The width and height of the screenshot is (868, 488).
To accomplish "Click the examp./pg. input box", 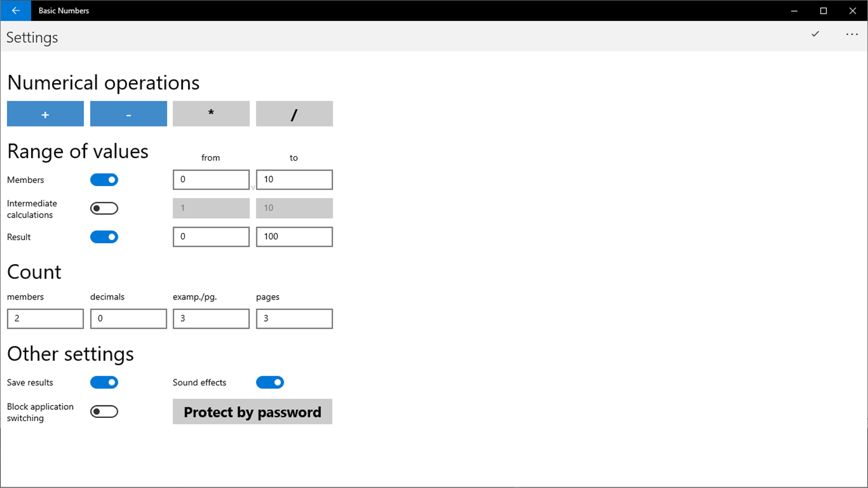I will click(x=211, y=319).
